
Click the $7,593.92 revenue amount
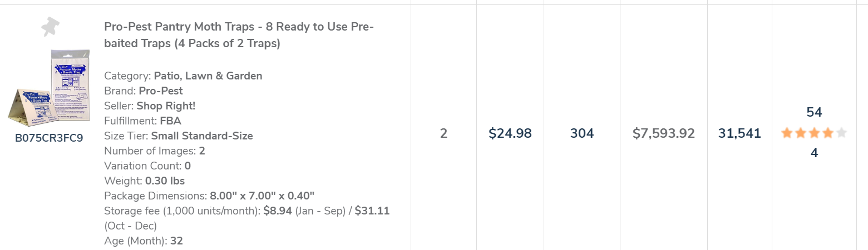click(x=664, y=133)
